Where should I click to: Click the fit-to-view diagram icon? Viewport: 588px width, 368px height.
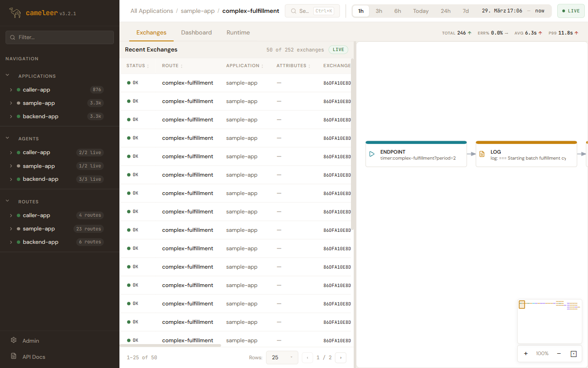(573, 354)
